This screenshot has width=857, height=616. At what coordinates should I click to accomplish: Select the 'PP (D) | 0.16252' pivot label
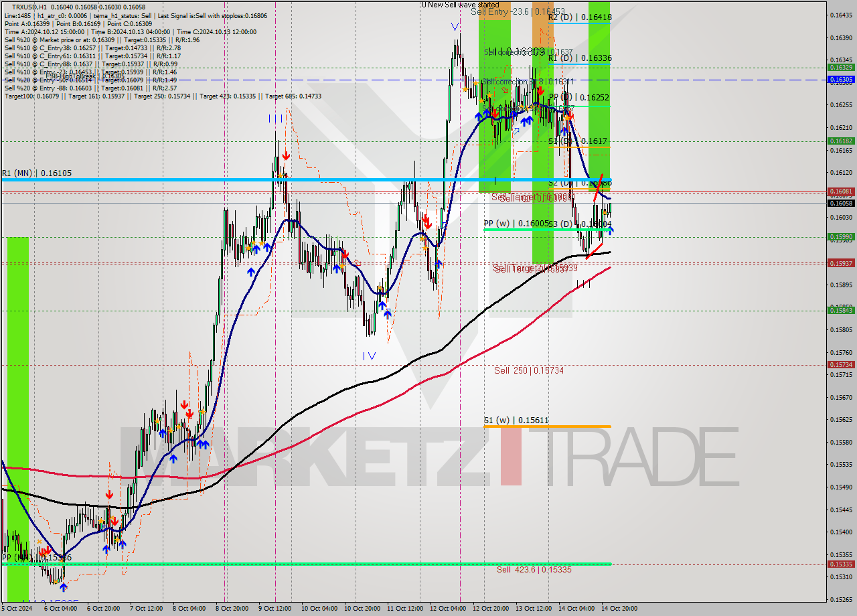pyautogui.click(x=580, y=98)
